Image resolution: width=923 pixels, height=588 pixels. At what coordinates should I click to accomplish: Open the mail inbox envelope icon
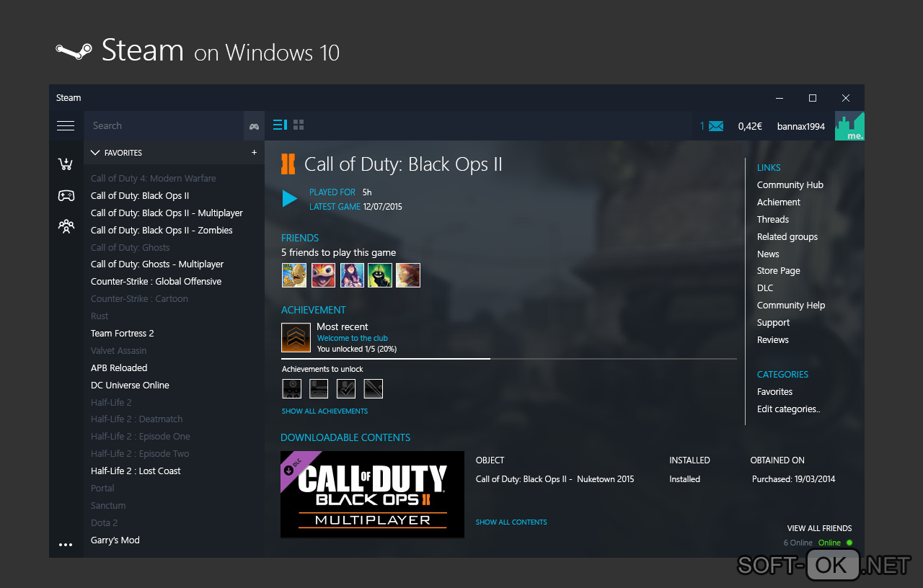coord(715,126)
